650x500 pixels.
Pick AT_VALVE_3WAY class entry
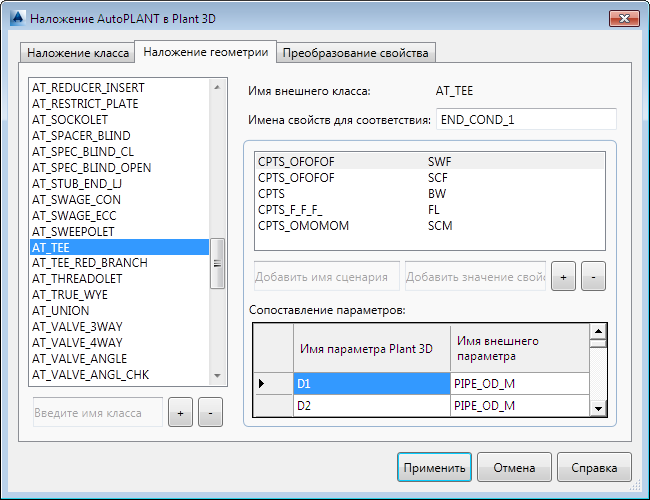pyautogui.click(x=119, y=327)
